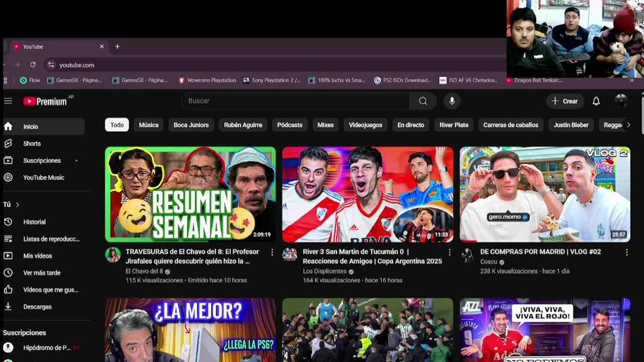Open options menu for River 3 San Martin video
644x362 pixels.
[449, 252]
